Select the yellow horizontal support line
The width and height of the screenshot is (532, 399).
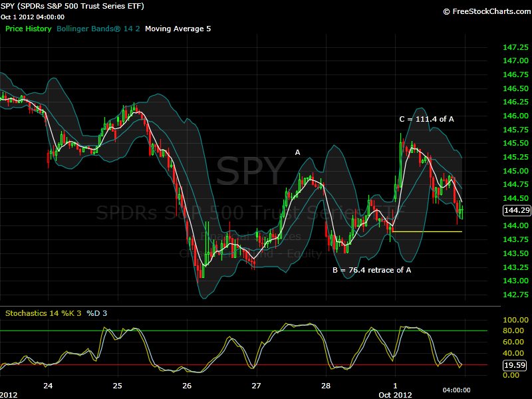[x=427, y=231]
